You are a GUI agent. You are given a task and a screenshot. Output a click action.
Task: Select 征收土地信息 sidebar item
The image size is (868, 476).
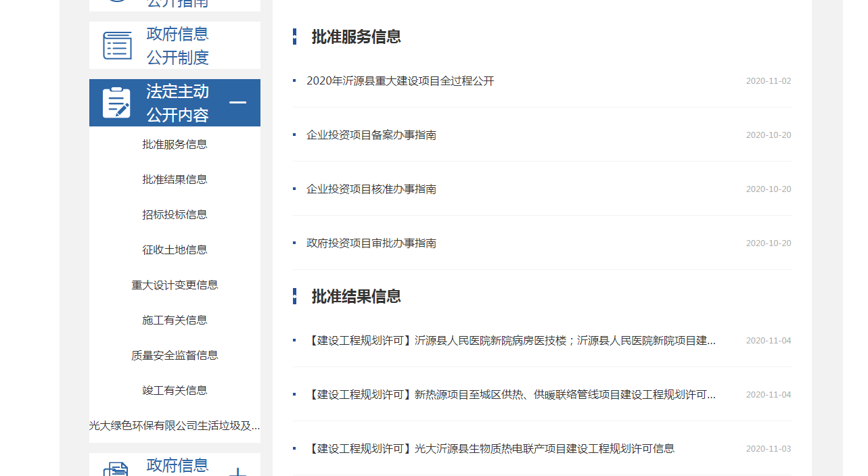pyautogui.click(x=175, y=249)
